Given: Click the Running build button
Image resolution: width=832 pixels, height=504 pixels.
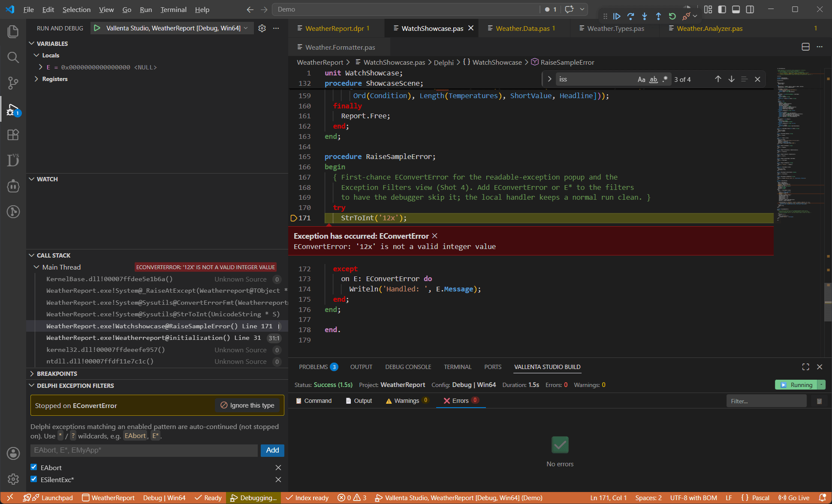Looking at the screenshot, I should click(796, 385).
